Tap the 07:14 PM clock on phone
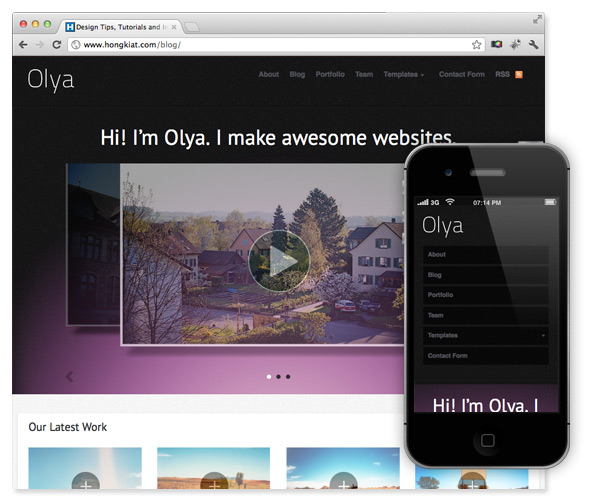The width and height of the screenshot is (600, 500). click(487, 203)
